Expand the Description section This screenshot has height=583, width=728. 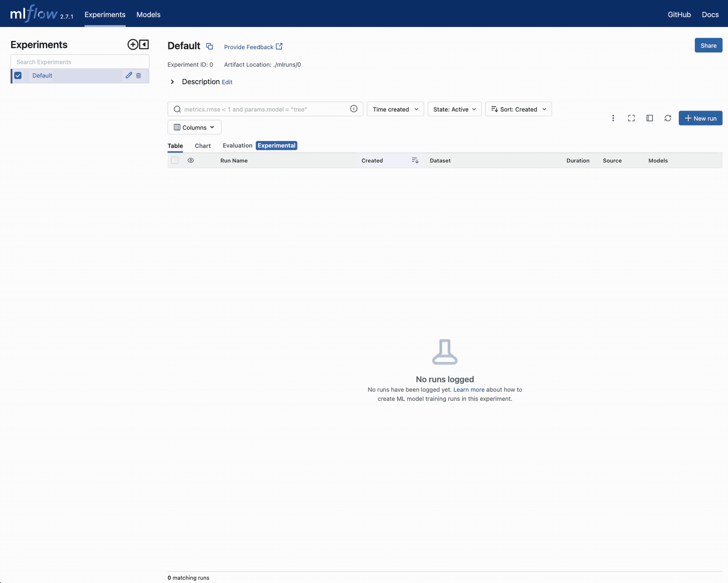tap(172, 82)
